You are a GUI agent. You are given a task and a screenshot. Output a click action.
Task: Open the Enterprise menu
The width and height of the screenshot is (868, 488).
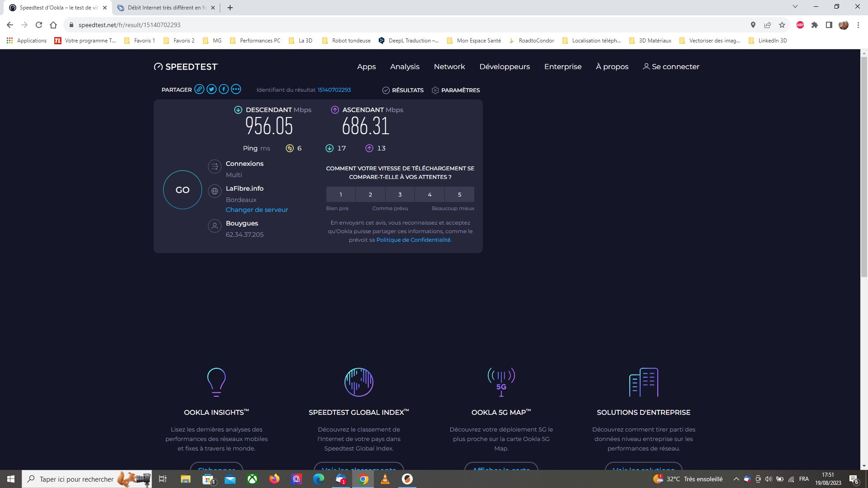563,66
